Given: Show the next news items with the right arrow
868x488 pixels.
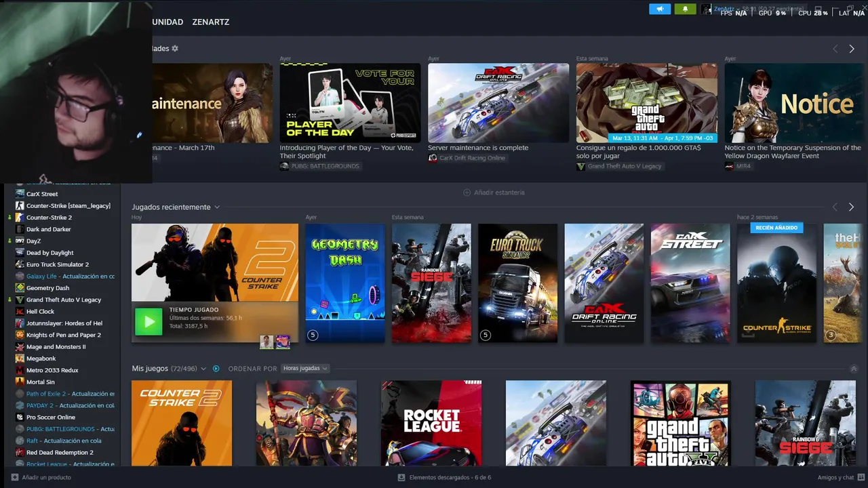Looking at the screenshot, I should coord(852,49).
